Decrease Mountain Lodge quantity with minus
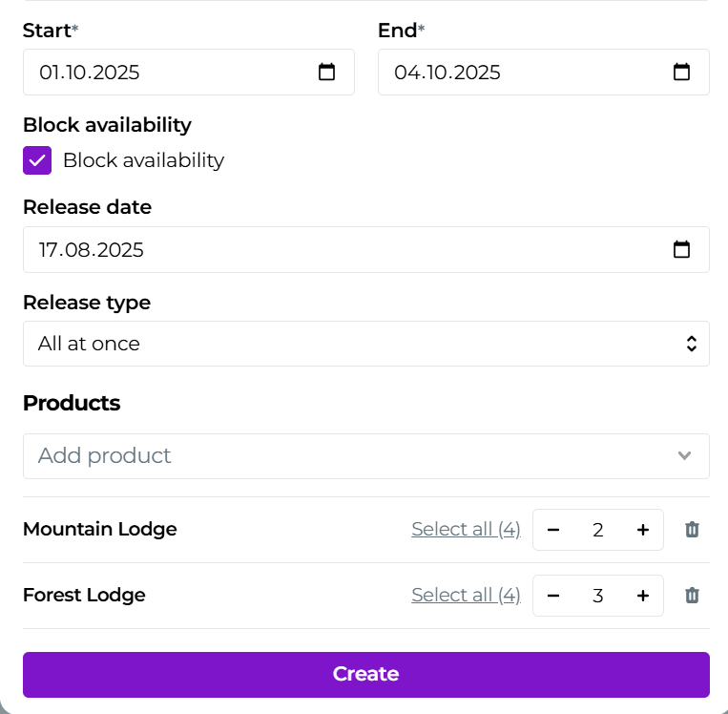The height and width of the screenshot is (714, 728). [x=553, y=530]
